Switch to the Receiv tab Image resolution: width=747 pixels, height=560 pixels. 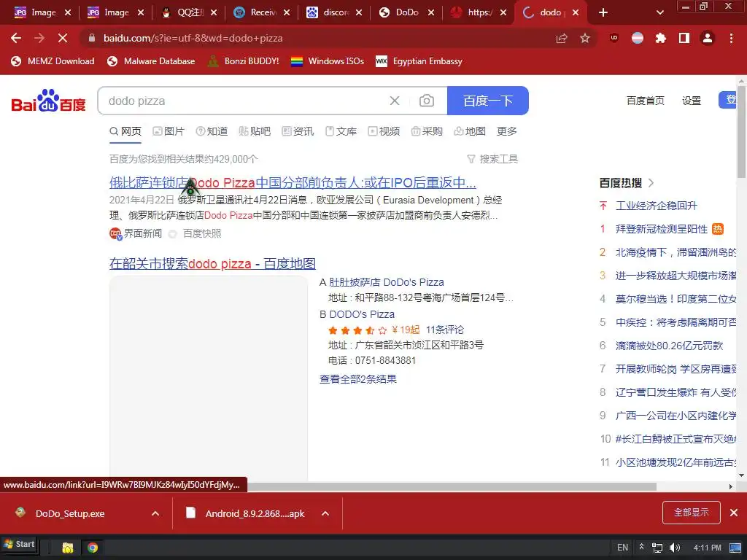262,12
